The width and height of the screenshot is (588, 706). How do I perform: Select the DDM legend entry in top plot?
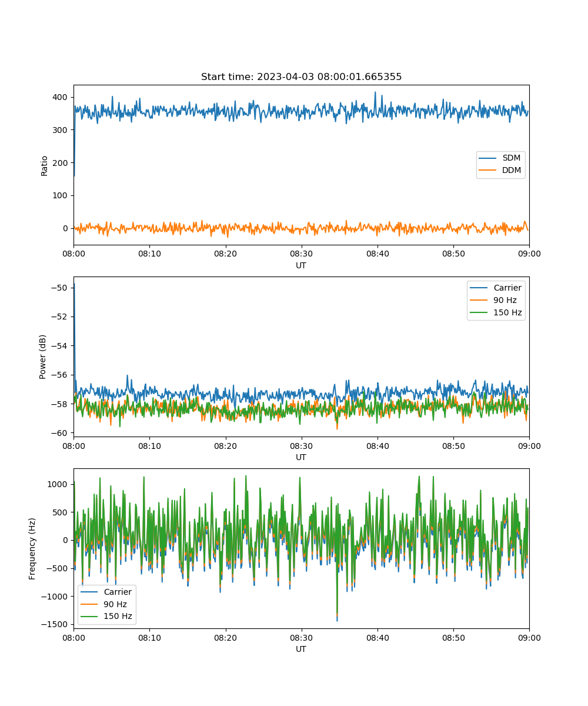point(500,171)
